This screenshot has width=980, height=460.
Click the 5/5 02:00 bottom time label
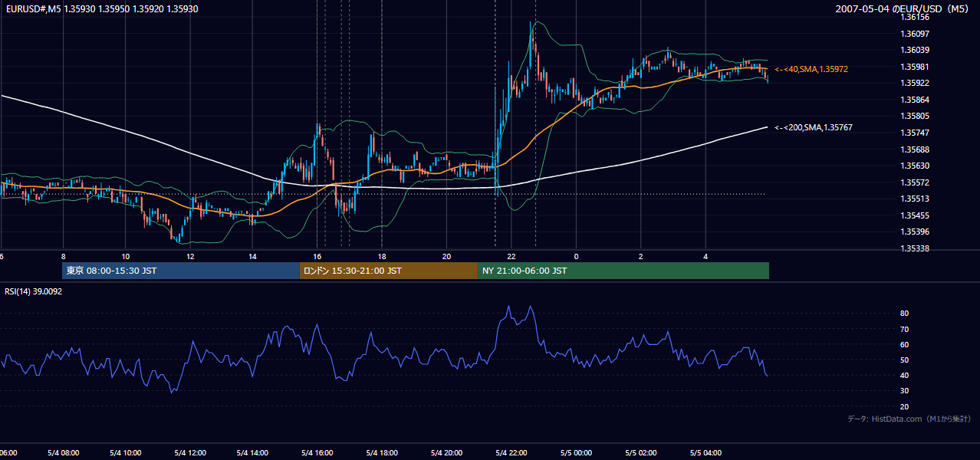pyautogui.click(x=640, y=453)
